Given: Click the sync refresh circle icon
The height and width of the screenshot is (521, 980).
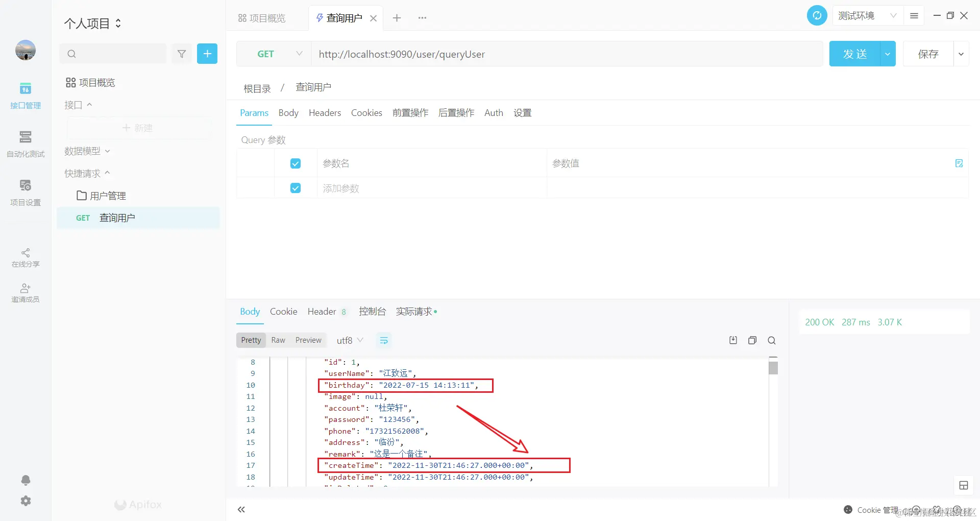Looking at the screenshot, I should click(817, 15).
